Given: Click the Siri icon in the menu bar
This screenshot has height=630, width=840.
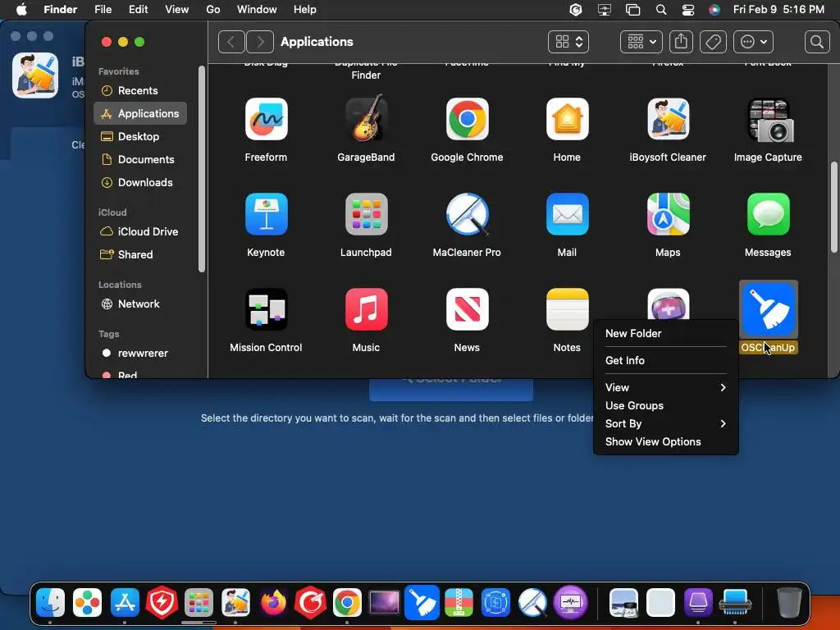Looking at the screenshot, I should click(x=714, y=10).
